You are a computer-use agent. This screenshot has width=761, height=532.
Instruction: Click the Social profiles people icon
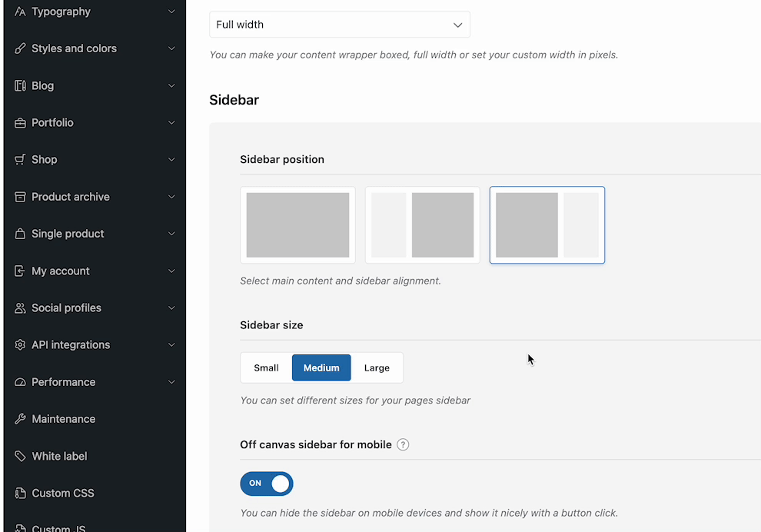pyautogui.click(x=20, y=308)
